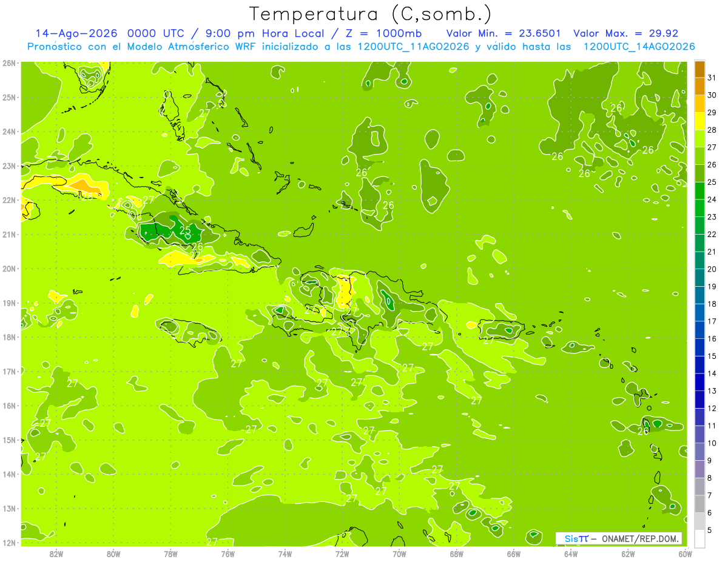Viewport: 728px width, 562px height.
Task: Click the deep blue swatch between 13 and 14
Action: (x=699, y=383)
